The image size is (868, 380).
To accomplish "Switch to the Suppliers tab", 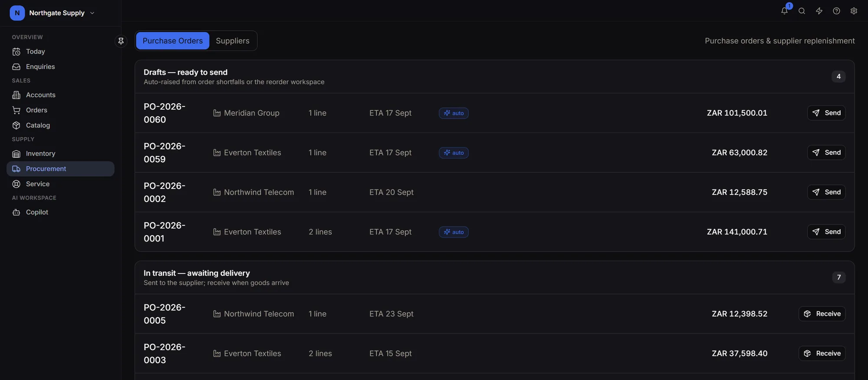I will click(x=233, y=41).
